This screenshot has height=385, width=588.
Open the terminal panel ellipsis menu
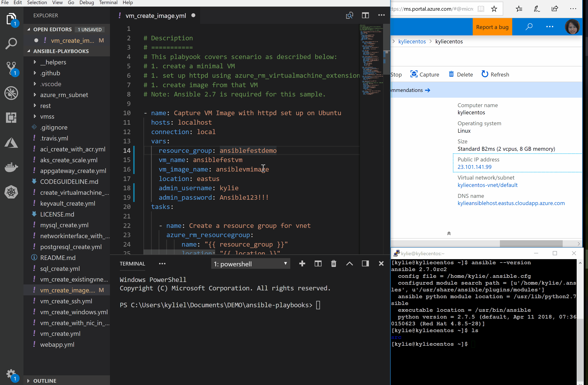coord(162,264)
